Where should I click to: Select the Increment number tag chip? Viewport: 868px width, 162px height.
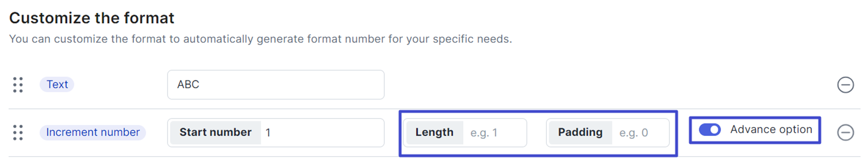(x=93, y=132)
